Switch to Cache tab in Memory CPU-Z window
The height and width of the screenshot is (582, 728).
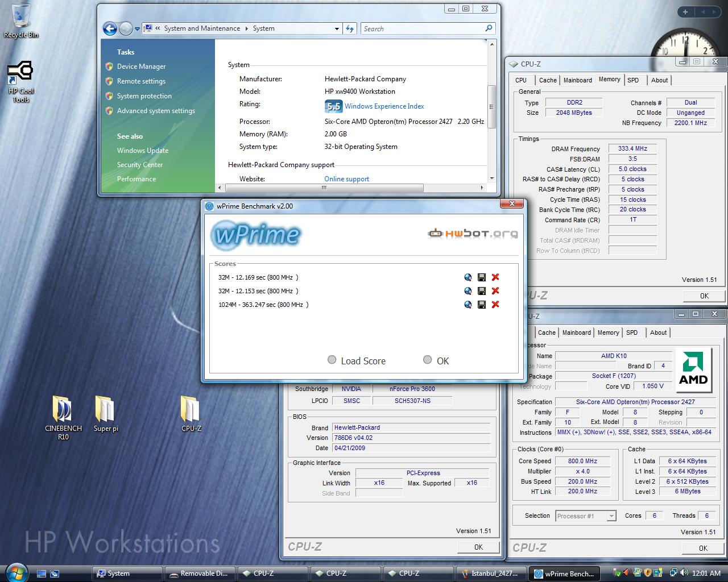(x=548, y=80)
